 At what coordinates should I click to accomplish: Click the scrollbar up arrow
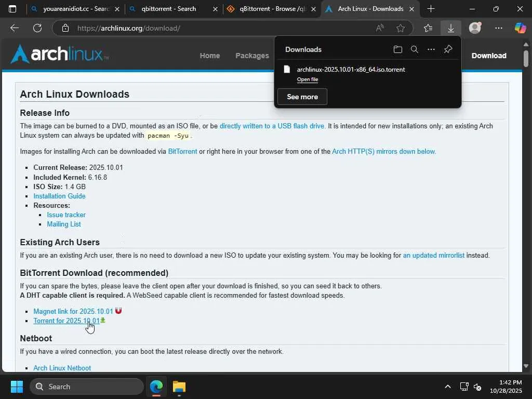526,45
